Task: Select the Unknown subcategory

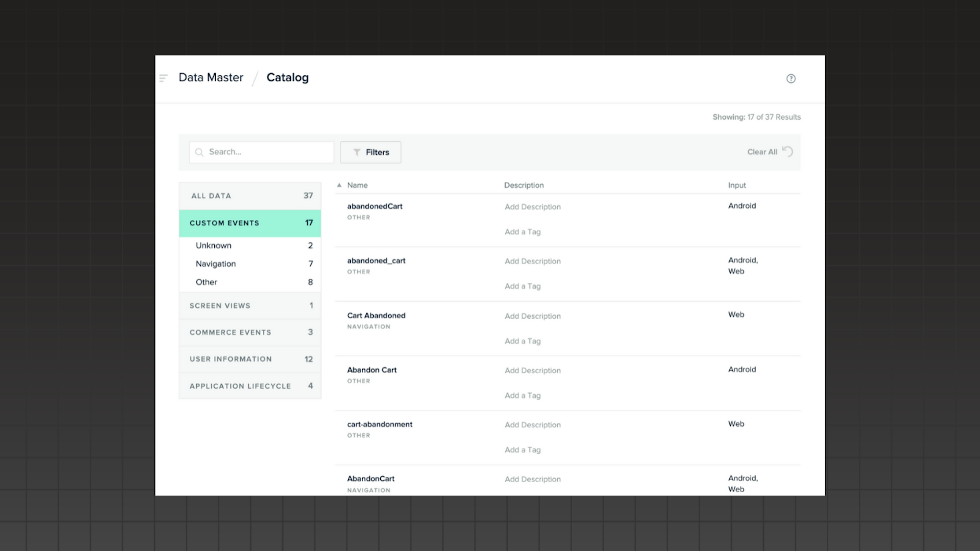Action: tap(213, 246)
